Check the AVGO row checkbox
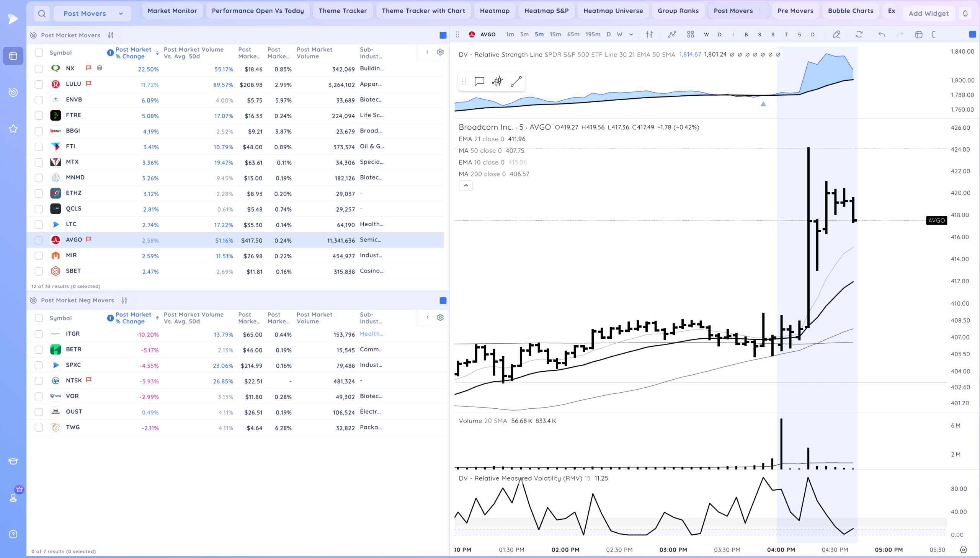Screen dimensions: 980x558 tap(39, 240)
